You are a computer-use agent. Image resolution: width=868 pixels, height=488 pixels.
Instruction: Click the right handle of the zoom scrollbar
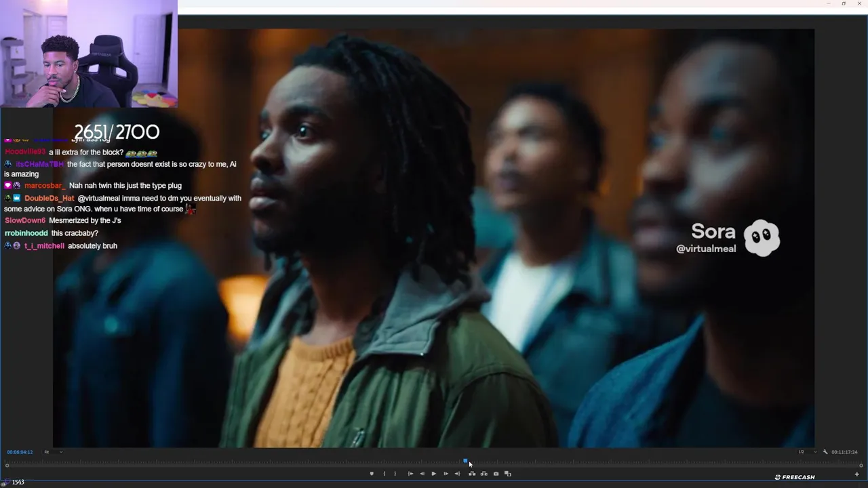pyautogui.click(x=861, y=466)
